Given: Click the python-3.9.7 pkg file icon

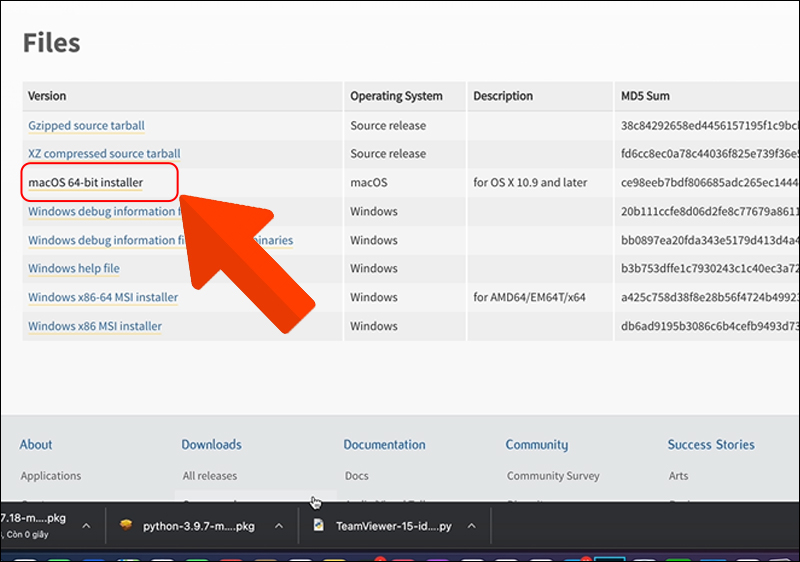Looking at the screenshot, I should 125,525.
